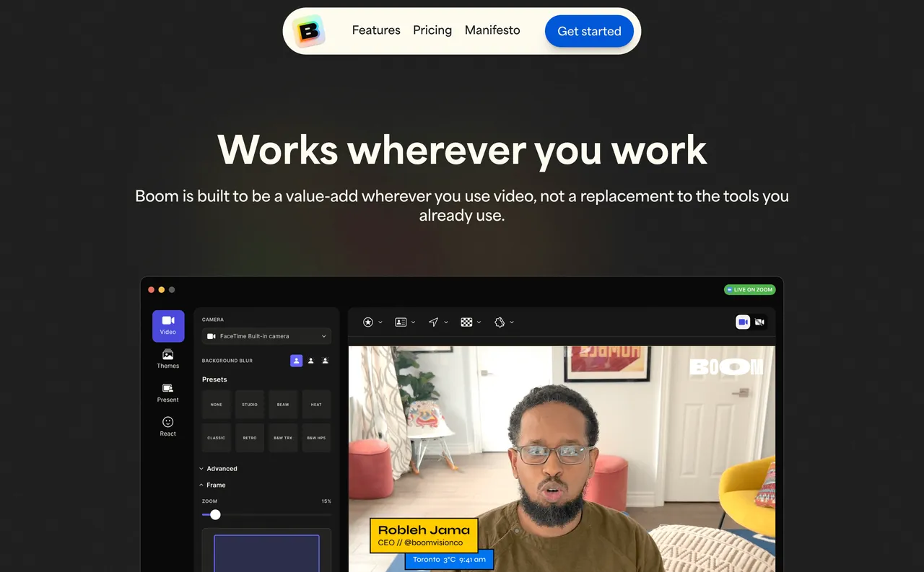Image resolution: width=924 pixels, height=572 pixels.
Task: Open the Pricing page
Action: pyautogui.click(x=432, y=30)
